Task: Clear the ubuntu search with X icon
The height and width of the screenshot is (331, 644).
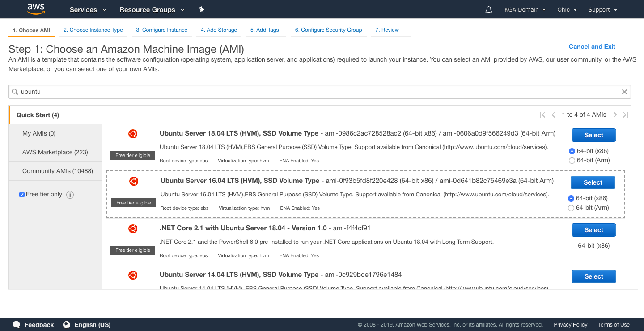Action: click(624, 92)
